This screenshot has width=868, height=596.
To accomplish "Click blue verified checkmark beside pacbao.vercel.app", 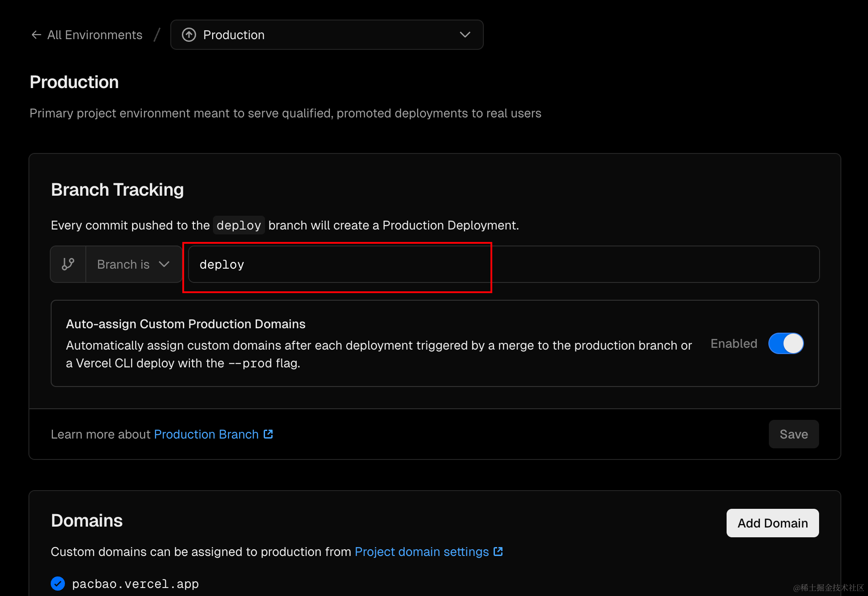I will click(x=58, y=584).
